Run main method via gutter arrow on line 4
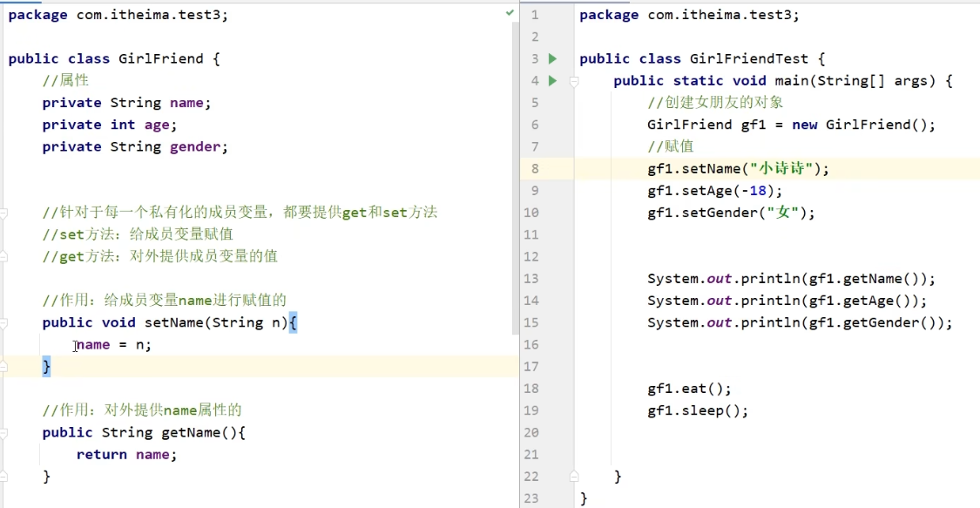Image resolution: width=980 pixels, height=508 pixels. [x=552, y=81]
